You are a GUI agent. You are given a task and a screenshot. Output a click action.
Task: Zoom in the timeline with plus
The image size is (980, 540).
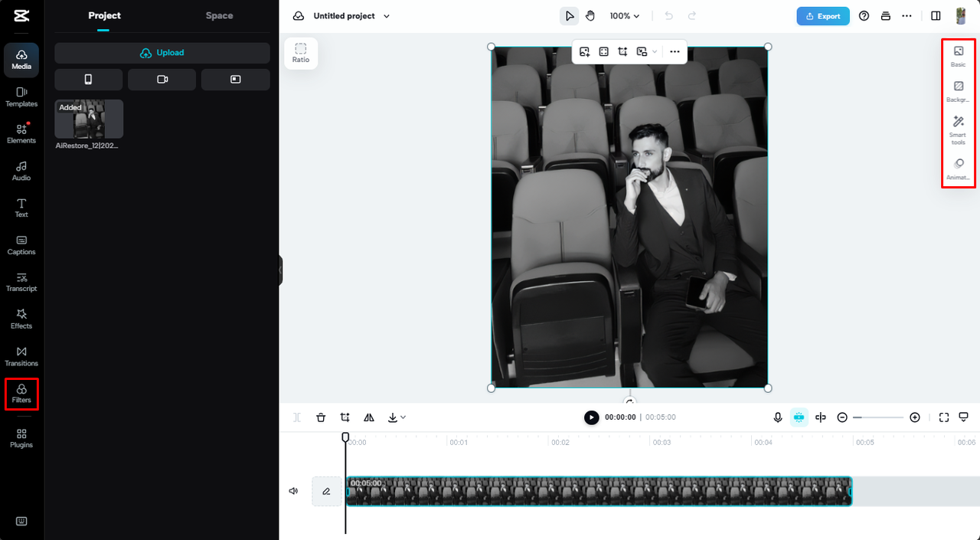tap(915, 417)
